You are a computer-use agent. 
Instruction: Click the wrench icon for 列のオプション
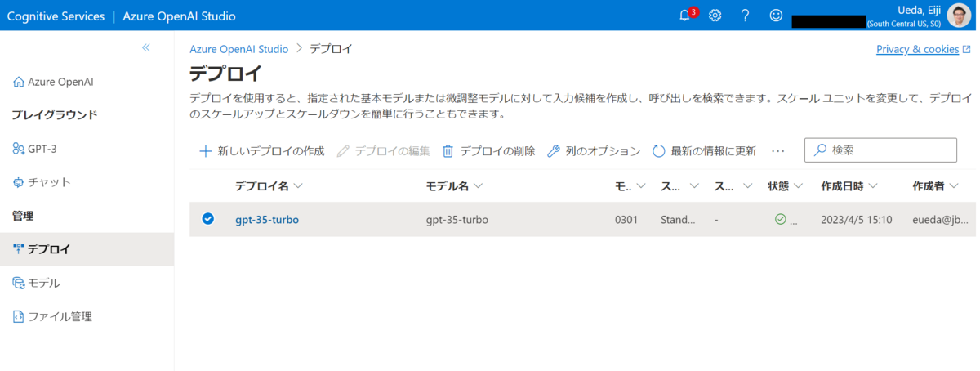(553, 151)
